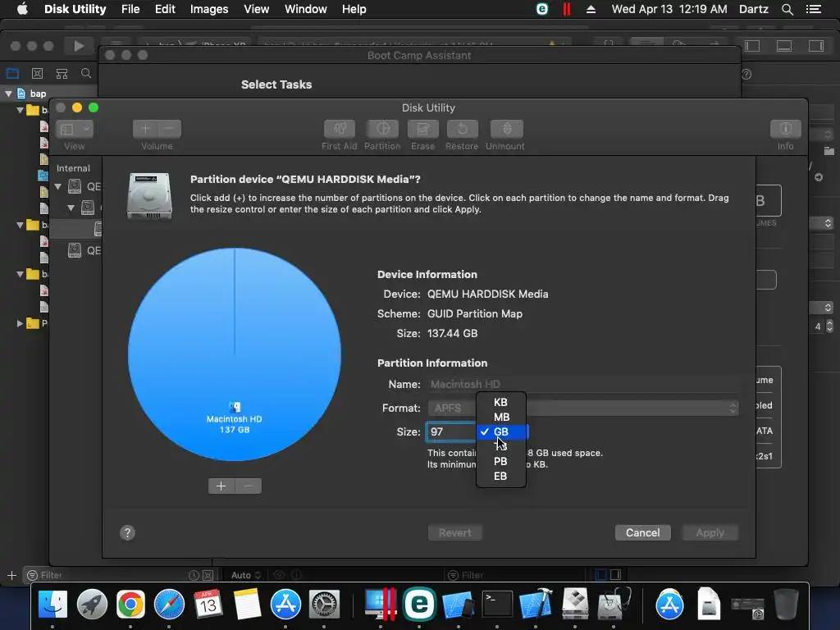Click the stepper next to value 4 in Xcode inspector
Image resolution: width=840 pixels, height=630 pixels.
point(830,326)
